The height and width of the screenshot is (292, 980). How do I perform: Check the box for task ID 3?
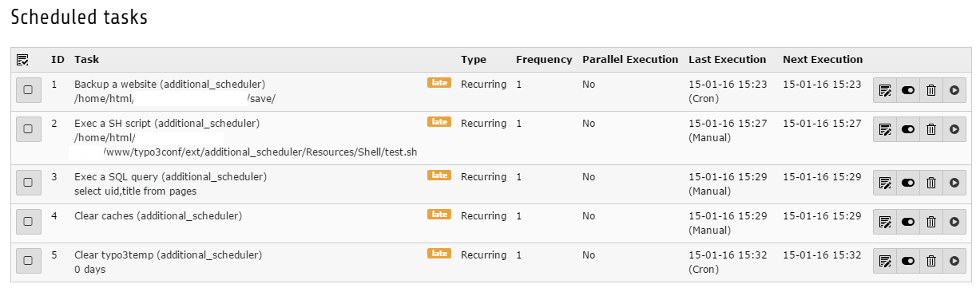(27, 183)
